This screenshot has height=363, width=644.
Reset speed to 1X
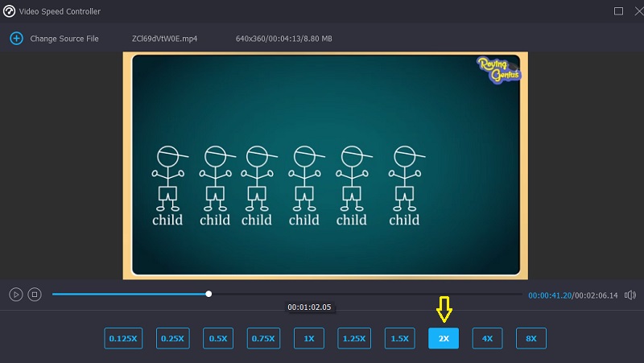pos(309,339)
